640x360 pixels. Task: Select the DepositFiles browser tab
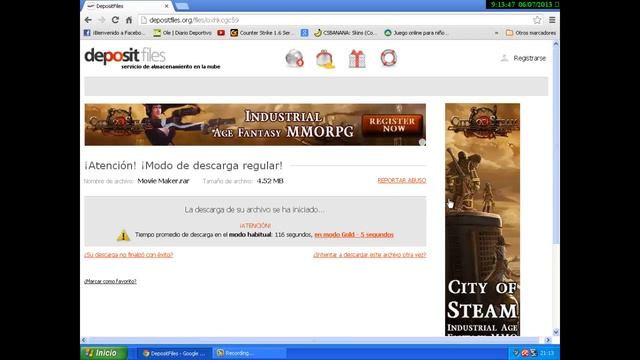[128, 6]
